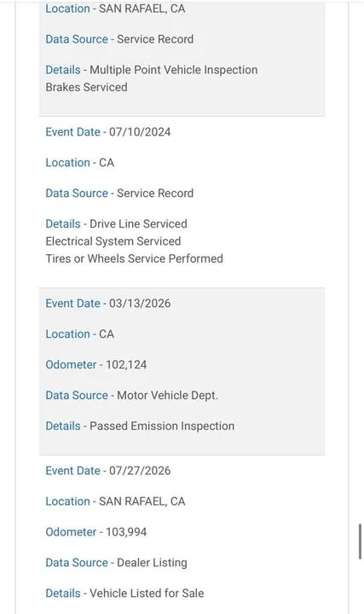364x614 pixels.
Task: Click Tires or Wheels Service Performed line
Action: click(x=134, y=258)
